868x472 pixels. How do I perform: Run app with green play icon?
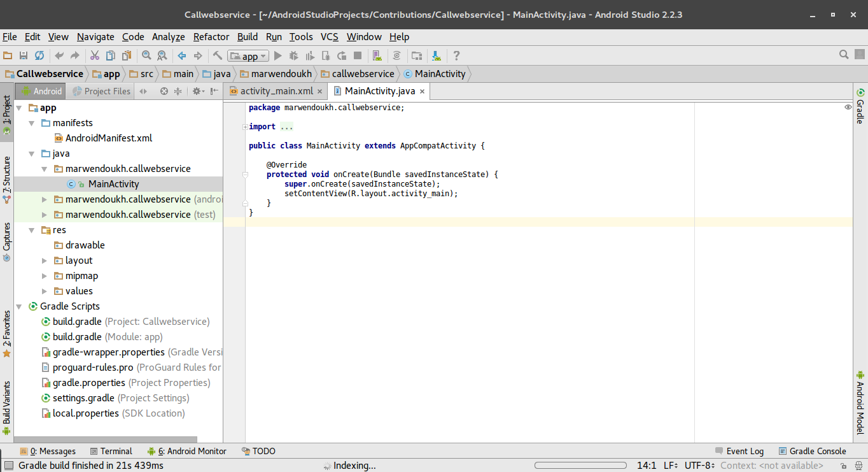(277, 56)
